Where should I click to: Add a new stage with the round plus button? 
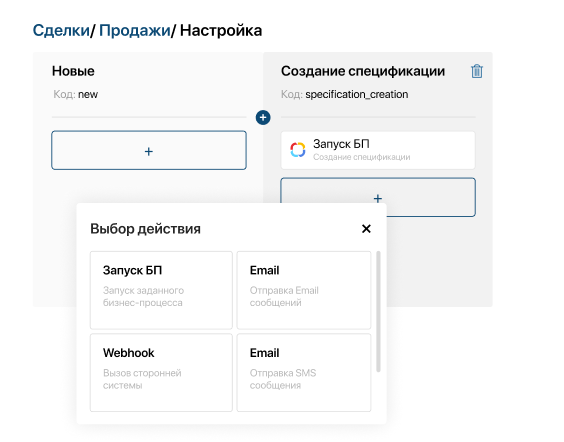point(263,118)
